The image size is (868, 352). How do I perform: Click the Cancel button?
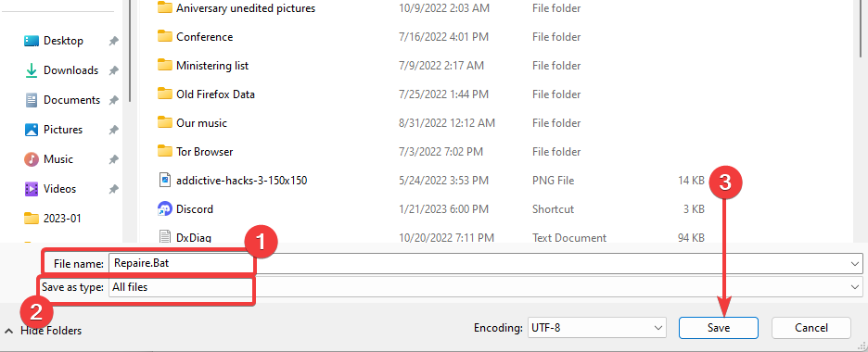point(811,328)
